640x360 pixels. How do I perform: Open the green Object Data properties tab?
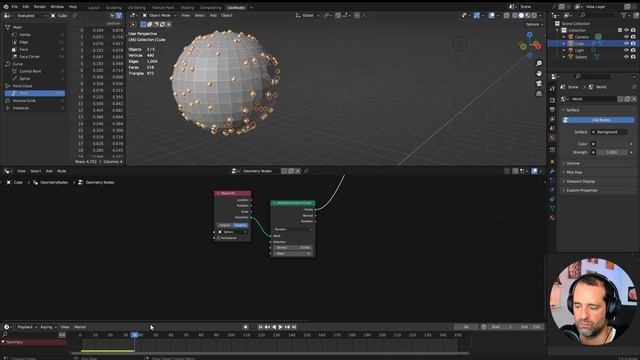tap(552, 208)
